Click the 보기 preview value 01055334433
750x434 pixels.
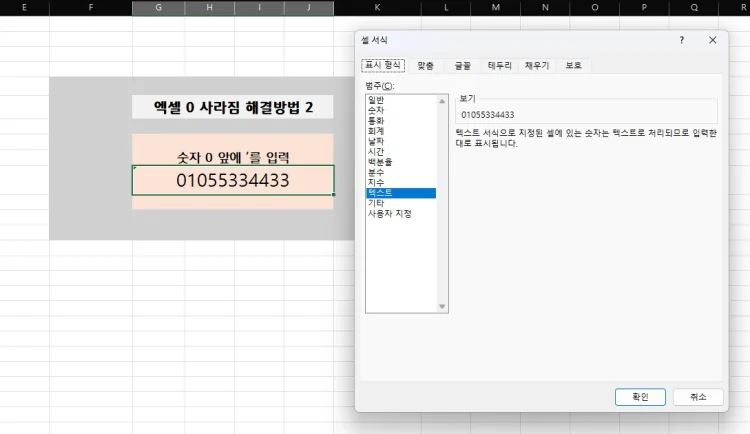(487, 115)
